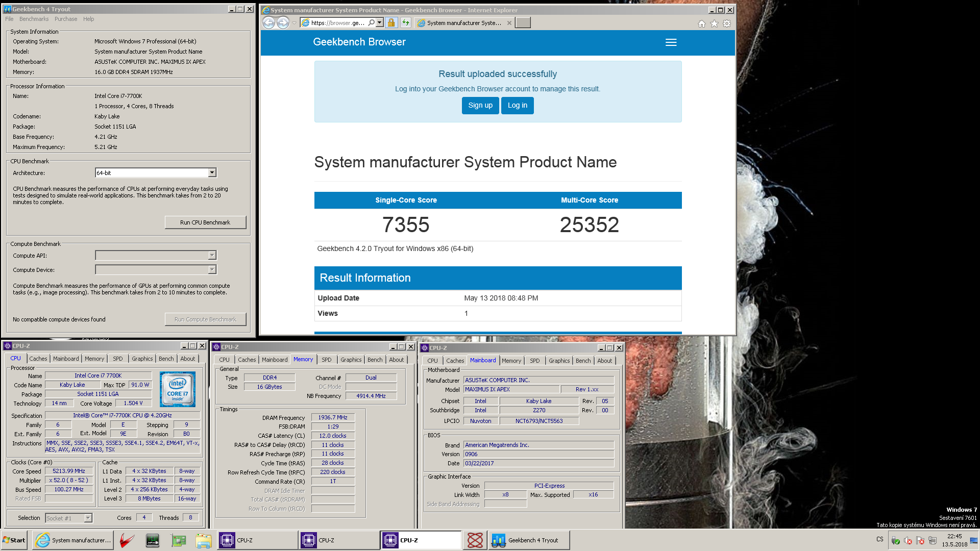Switch to Internet Explorer taskbar button
Image resolution: width=980 pixels, height=551 pixels.
coord(73,540)
